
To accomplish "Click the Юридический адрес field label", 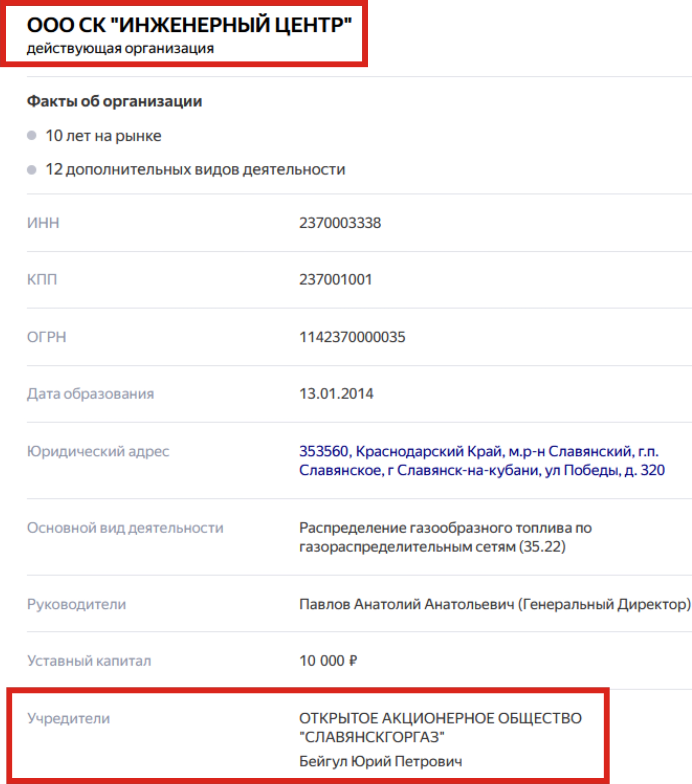I will [98, 451].
